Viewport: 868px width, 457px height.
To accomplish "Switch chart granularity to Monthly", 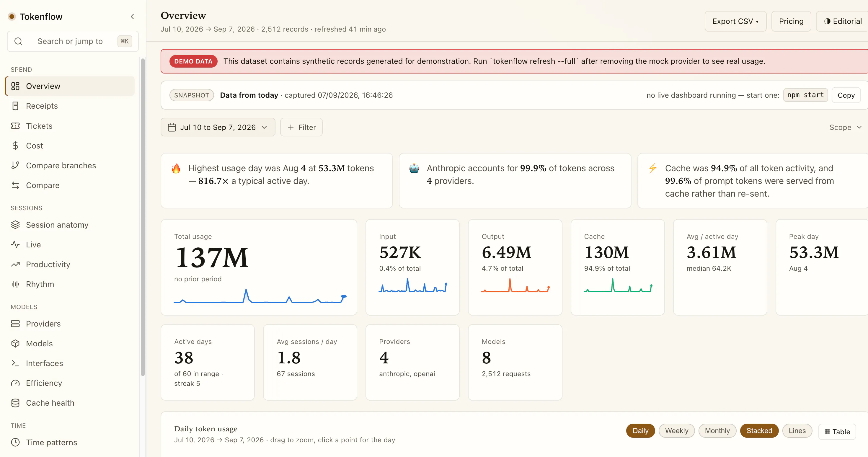I will point(717,431).
